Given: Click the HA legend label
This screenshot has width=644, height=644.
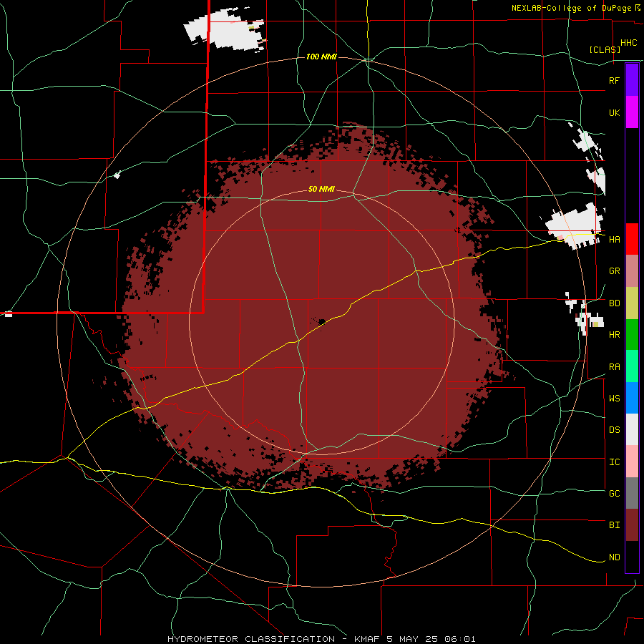Looking at the screenshot, I should pos(614,240).
